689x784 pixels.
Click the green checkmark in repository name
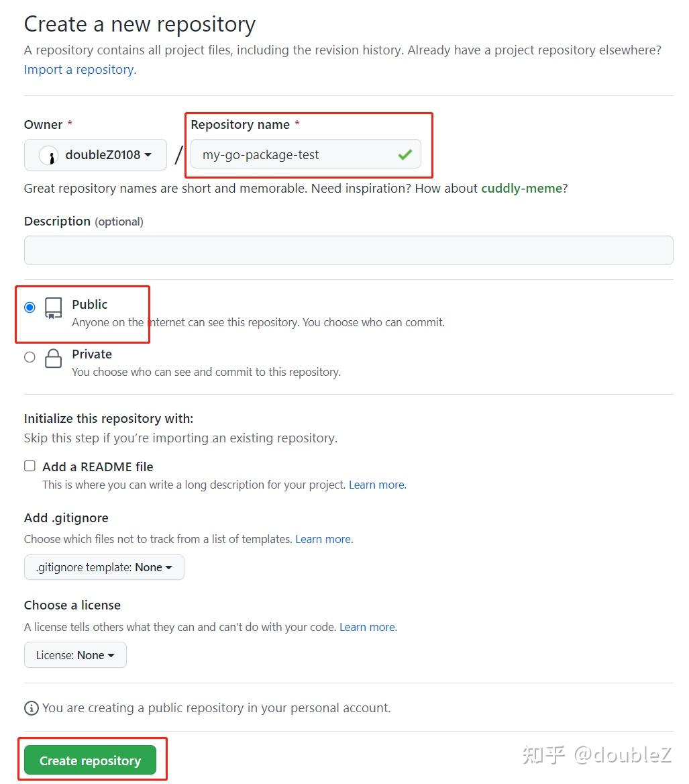pyautogui.click(x=405, y=155)
